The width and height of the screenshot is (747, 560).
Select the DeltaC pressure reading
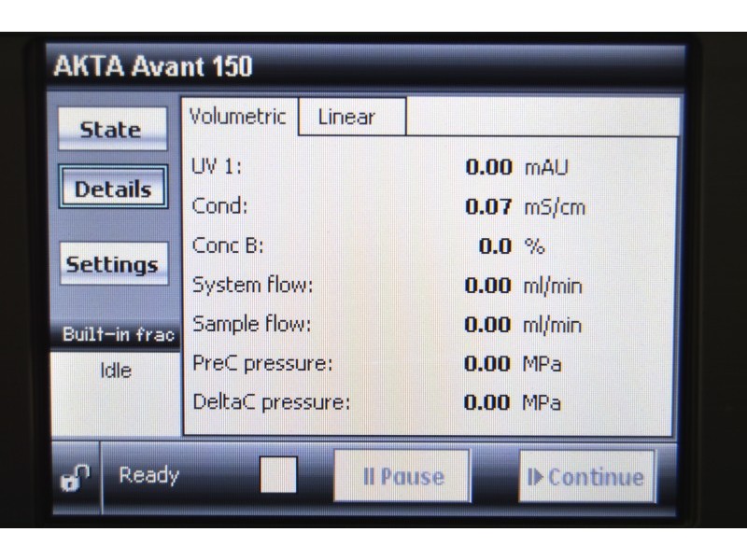[376, 403]
